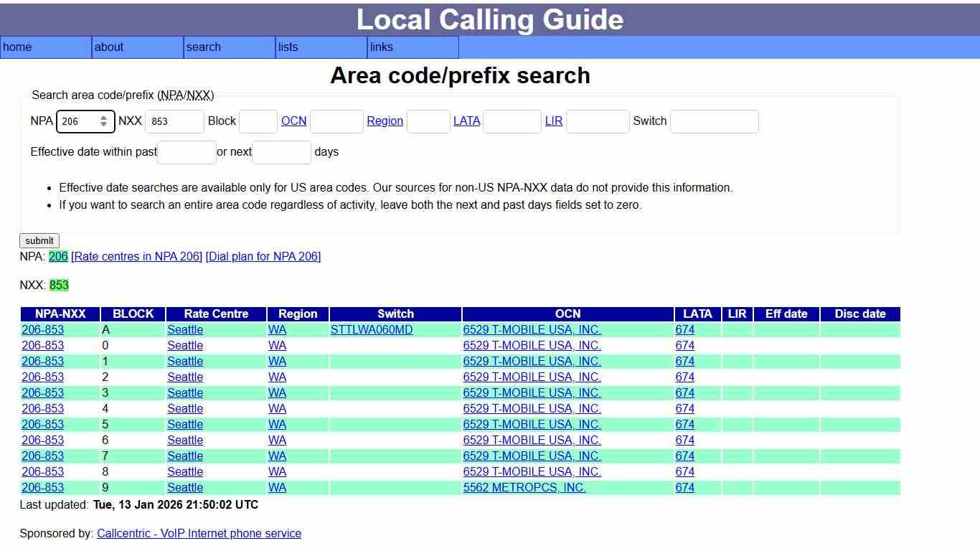Click the OCN help link
The height and width of the screenshot is (551, 980).
pyautogui.click(x=293, y=121)
